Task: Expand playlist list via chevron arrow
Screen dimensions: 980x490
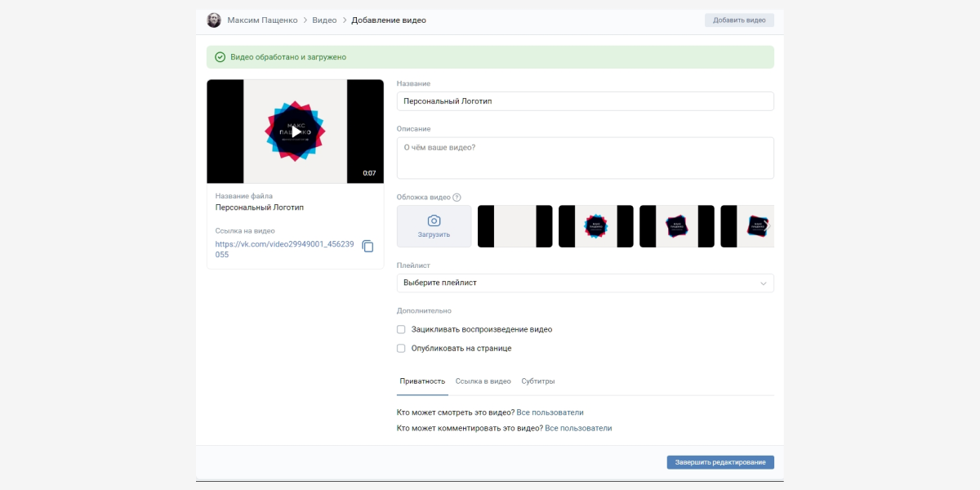Action: point(764,283)
